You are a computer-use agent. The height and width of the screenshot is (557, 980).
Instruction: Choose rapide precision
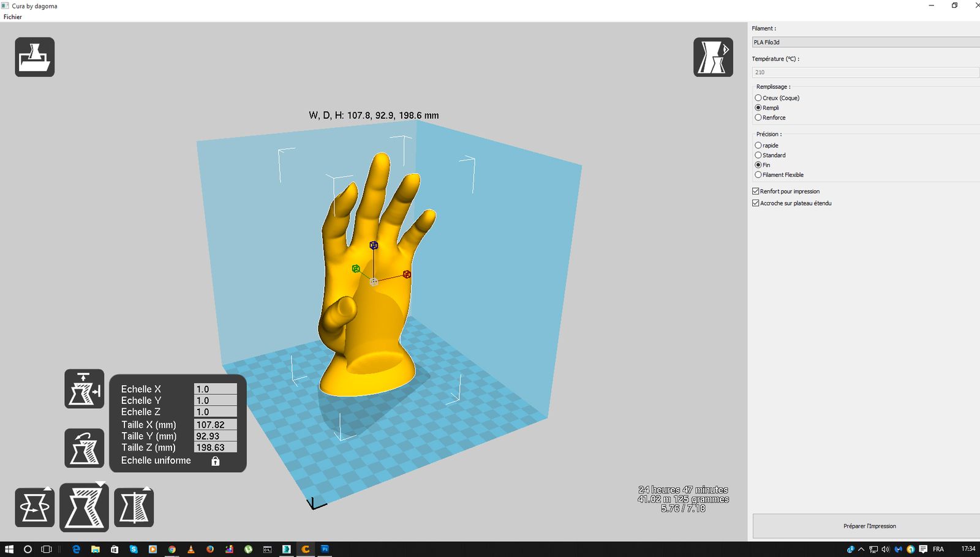(767, 146)
